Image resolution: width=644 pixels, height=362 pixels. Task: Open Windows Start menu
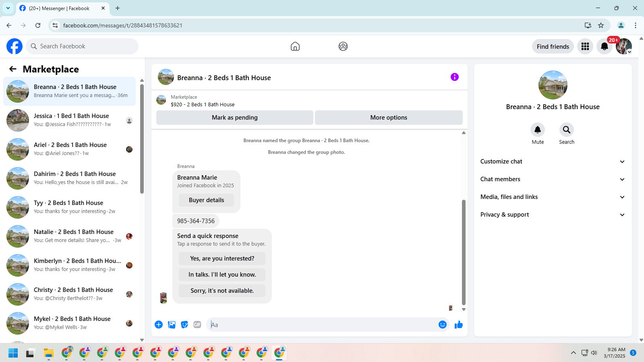[13, 353]
